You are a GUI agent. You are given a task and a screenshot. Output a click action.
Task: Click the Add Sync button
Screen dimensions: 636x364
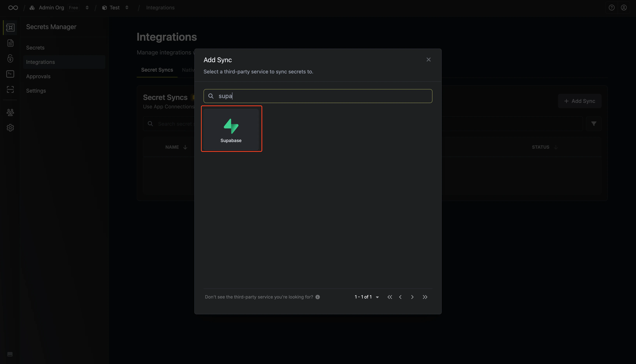pos(580,101)
